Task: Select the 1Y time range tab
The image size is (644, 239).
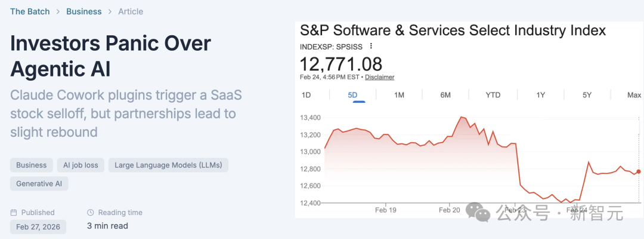Action: [x=540, y=95]
